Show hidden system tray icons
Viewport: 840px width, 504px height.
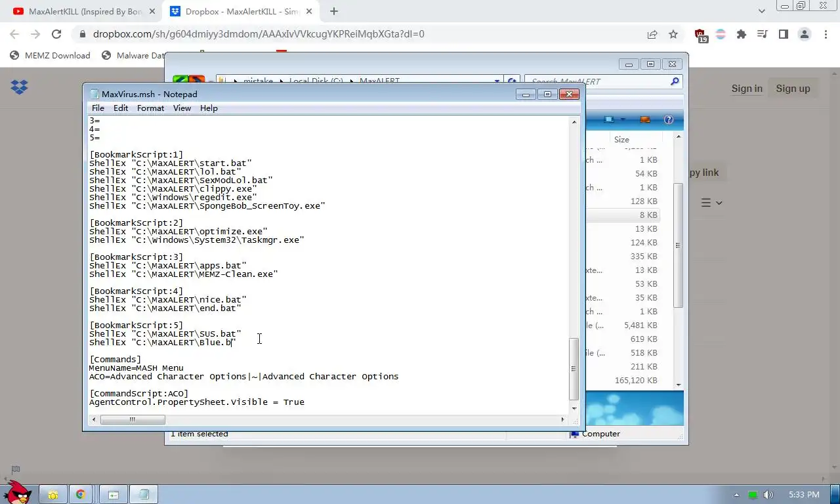coord(736,495)
